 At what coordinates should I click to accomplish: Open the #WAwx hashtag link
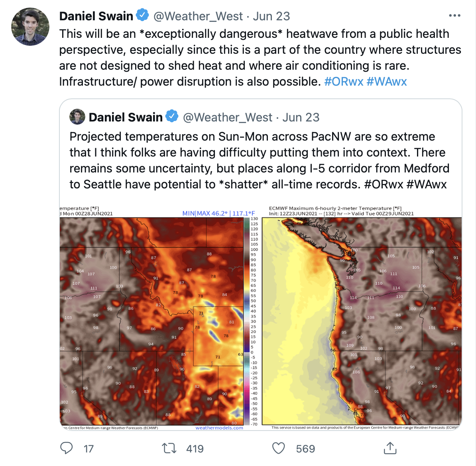[387, 82]
